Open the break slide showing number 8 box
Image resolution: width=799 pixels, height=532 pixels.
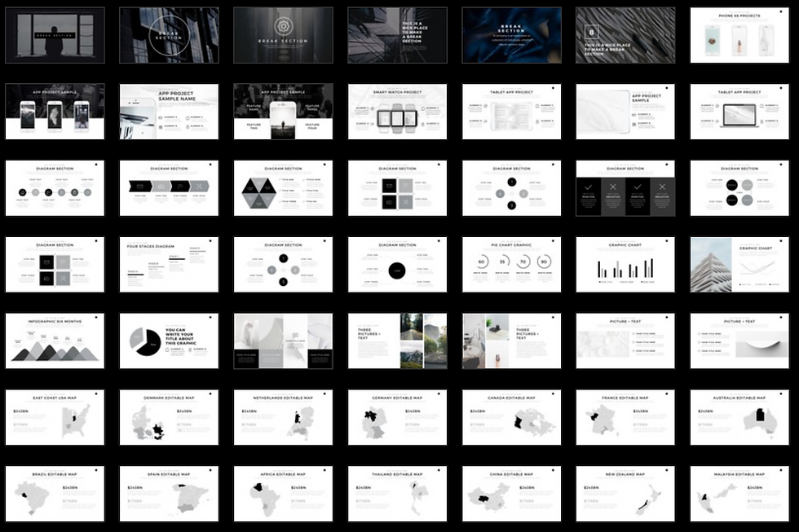click(626, 35)
